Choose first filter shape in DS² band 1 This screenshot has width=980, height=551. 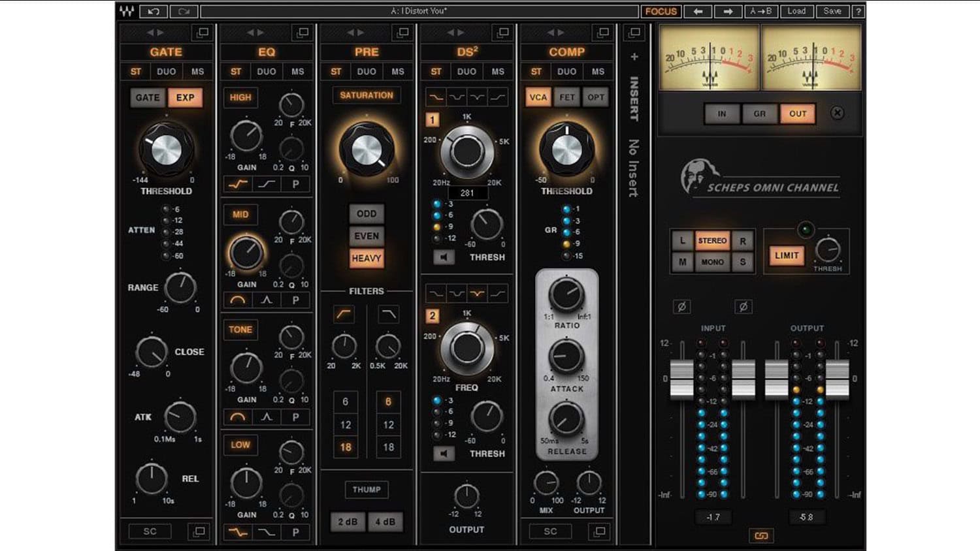pos(436,97)
